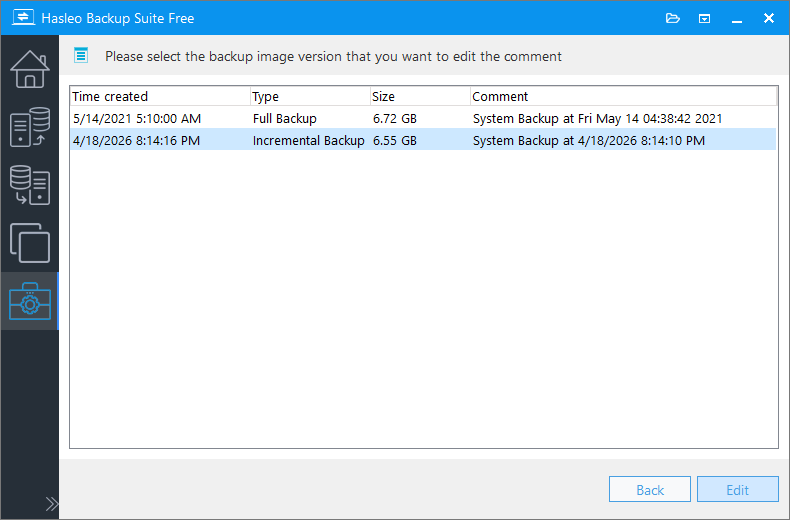Expand the sidebar with the double-arrow icon
The image size is (790, 520).
click(51, 503)
